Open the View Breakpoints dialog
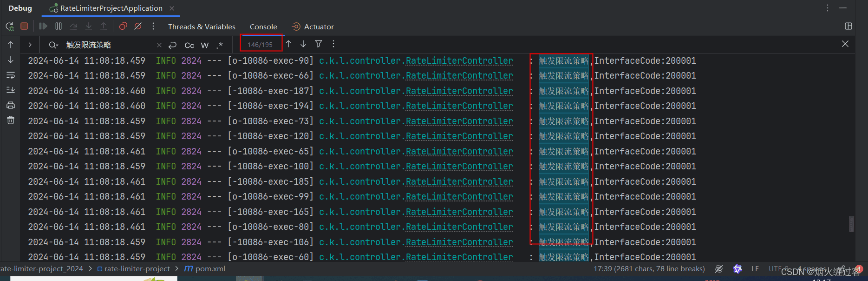Image resolution: width=868 pixels, height=281 pixels. [x=123, y=27]
